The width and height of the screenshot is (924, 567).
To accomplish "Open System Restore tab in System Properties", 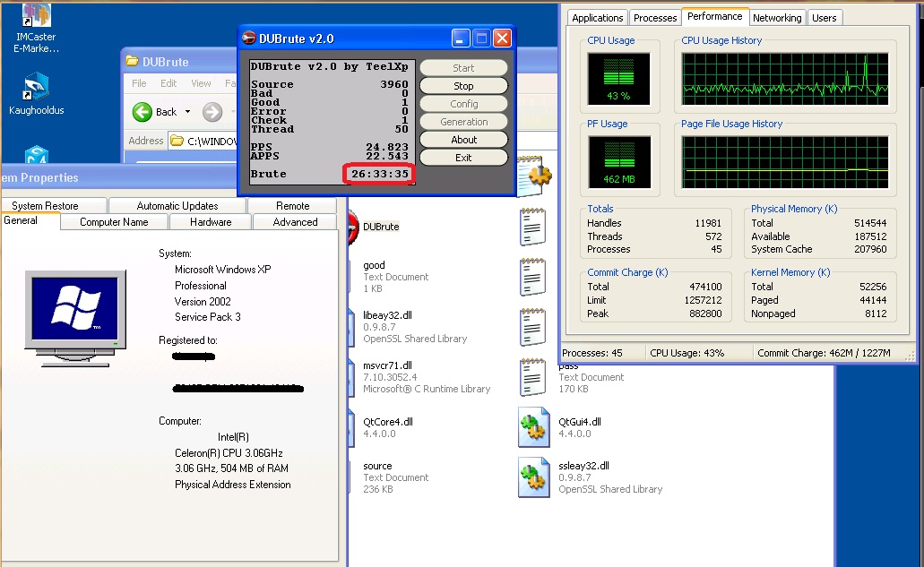I will (55, 205).
